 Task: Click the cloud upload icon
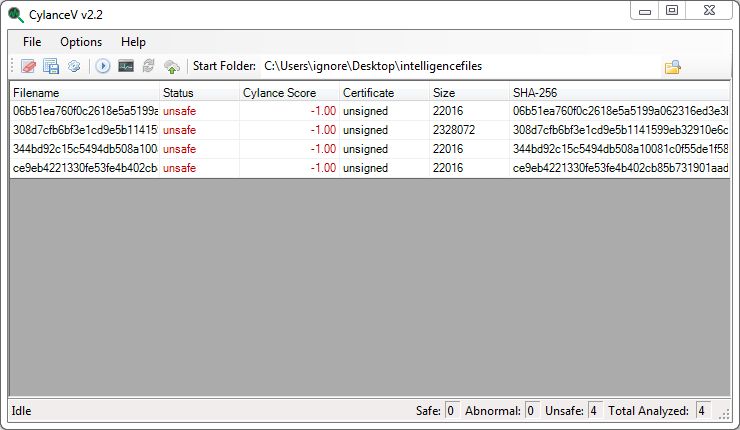(x=172, y=67)
